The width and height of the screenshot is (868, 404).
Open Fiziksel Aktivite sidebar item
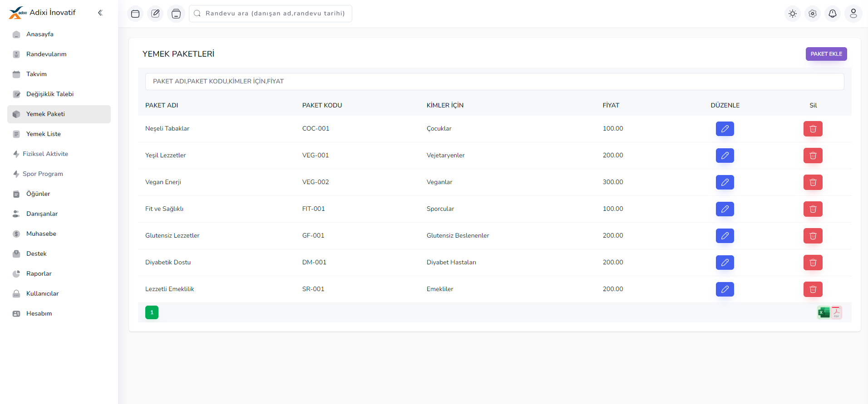pyautogui.click(x=59, y=154)
